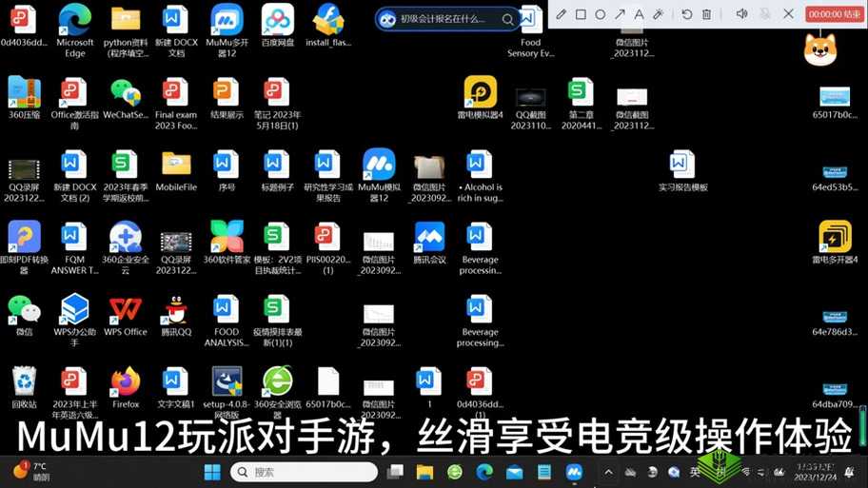Click the Shiba dog desktop mascot
Image resolution: width=868 pixels, height=488 pixels.
click(820, 49)
